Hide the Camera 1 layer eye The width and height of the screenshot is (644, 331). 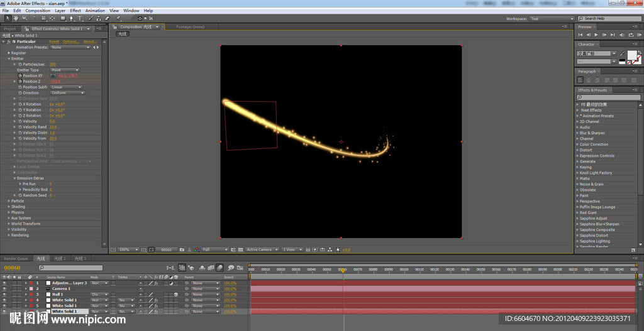click(4, 289)
